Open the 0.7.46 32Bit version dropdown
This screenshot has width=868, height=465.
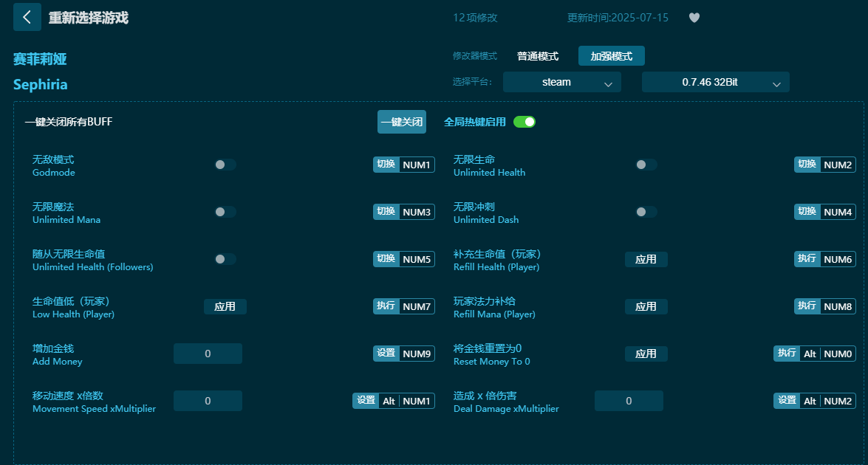pyautogui.click(x=714, y=83)
